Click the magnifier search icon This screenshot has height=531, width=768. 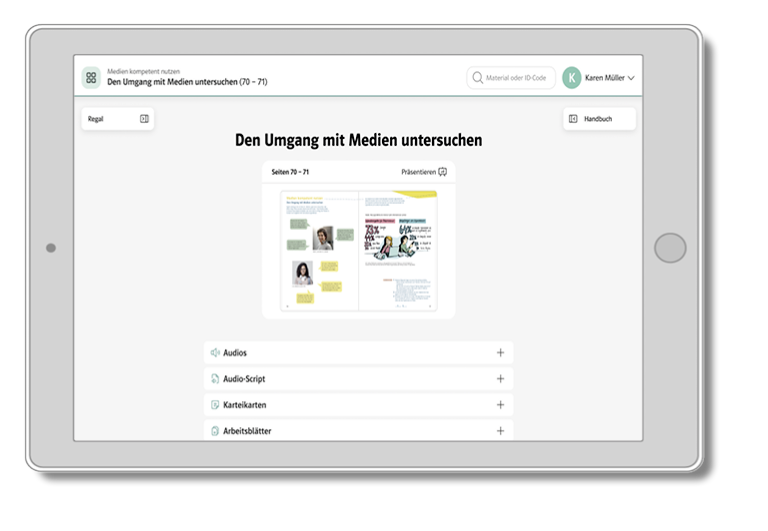pos(477,78)
